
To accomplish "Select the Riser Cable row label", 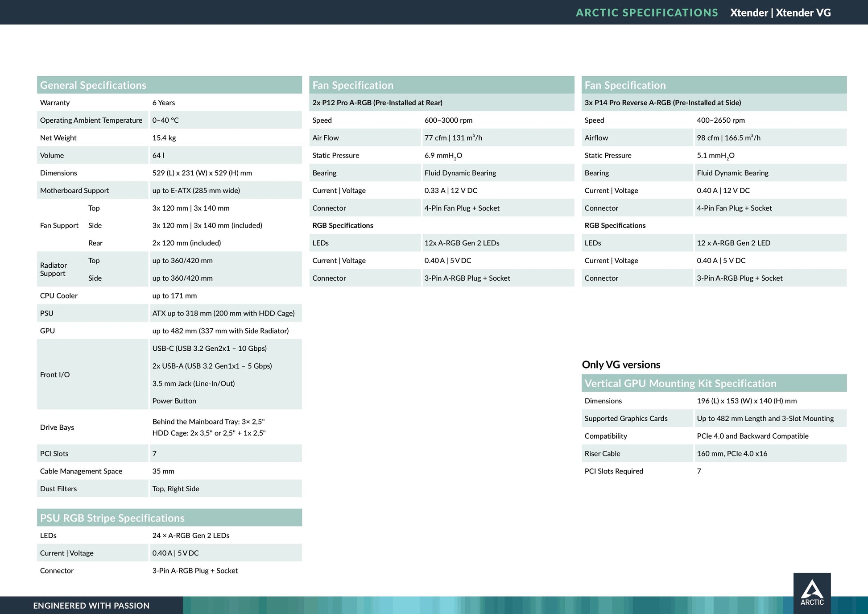I will click(602, 453).
